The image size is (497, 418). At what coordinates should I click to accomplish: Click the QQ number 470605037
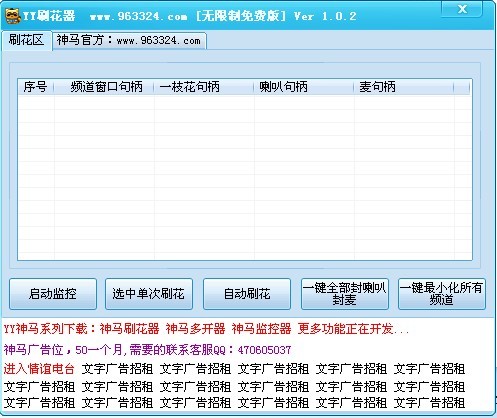click(264, 350)
